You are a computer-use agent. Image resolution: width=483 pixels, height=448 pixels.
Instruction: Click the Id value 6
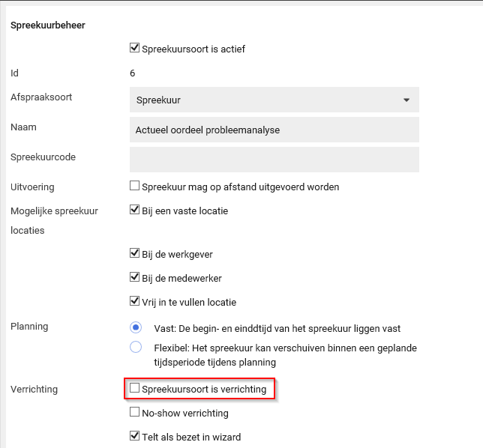132,73
